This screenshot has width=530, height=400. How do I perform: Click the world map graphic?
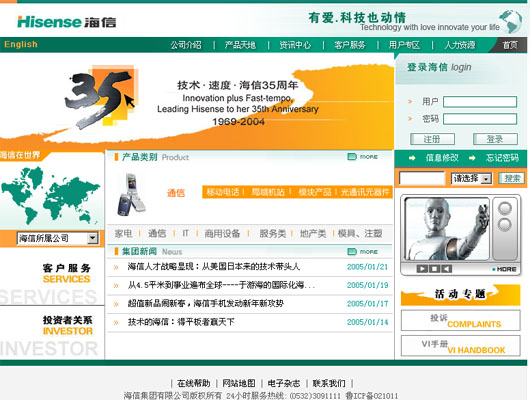tap(51, 195)
